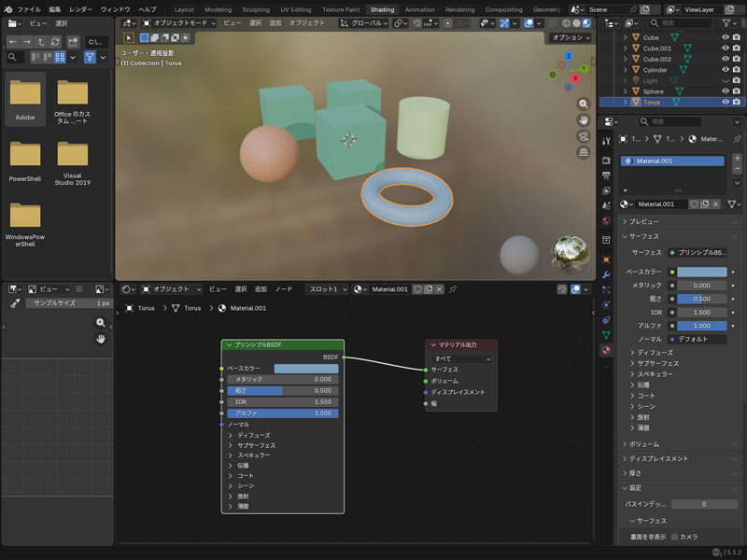Image resolution: width=747 pixels, height=560 pixels.
Task: Disable Cube.002 in renders camera icon
Action: pyautogui.click(x=737, y=59)
